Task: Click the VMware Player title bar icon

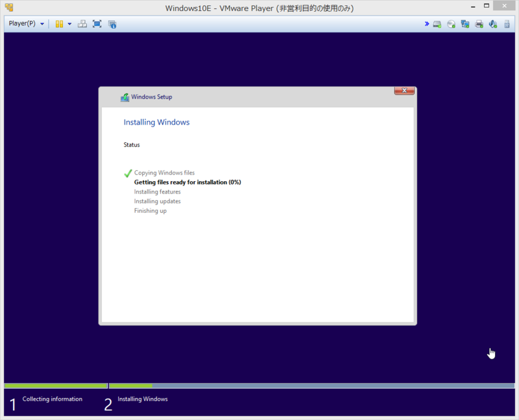Action: 9,7
